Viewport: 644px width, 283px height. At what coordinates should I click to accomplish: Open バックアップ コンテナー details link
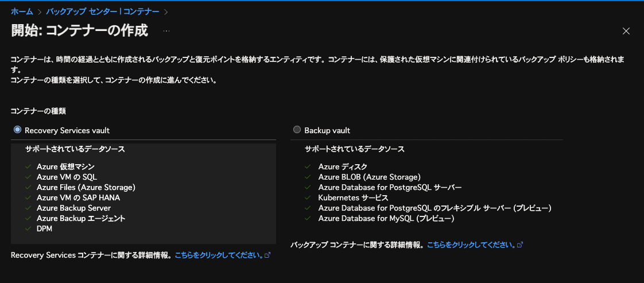(471, 245)
